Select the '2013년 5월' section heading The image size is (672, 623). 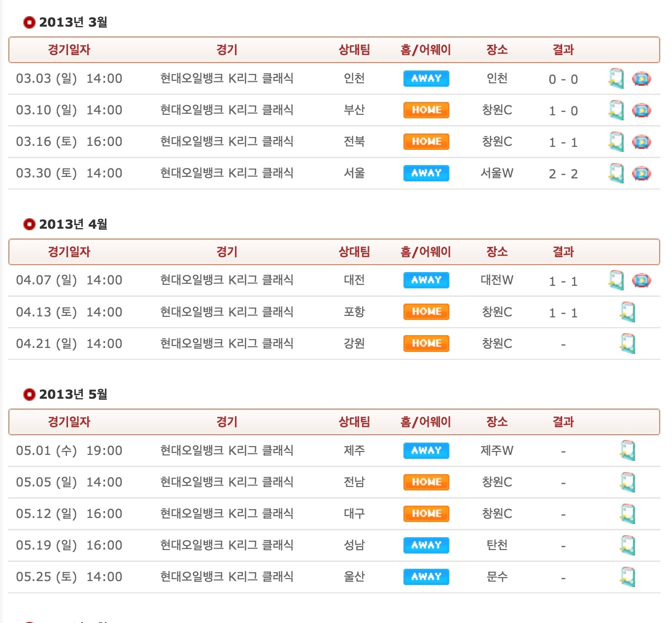(x=73, y=394)
